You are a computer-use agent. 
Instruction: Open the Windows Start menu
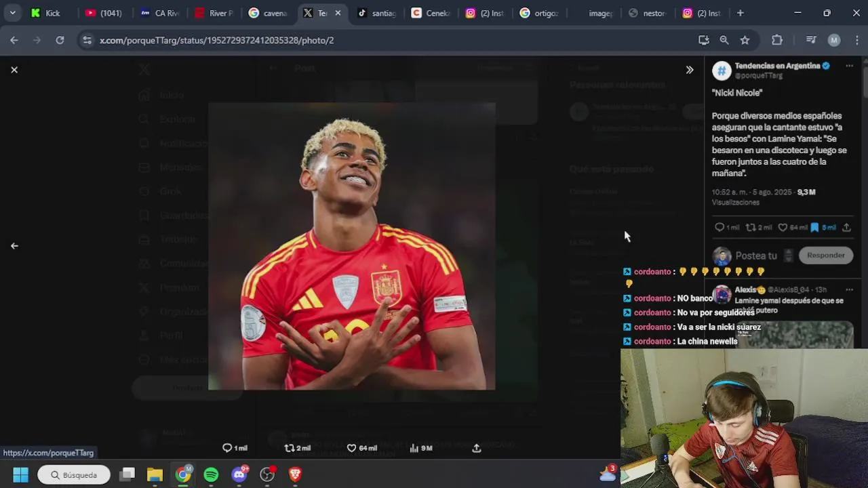click(20, 475)
